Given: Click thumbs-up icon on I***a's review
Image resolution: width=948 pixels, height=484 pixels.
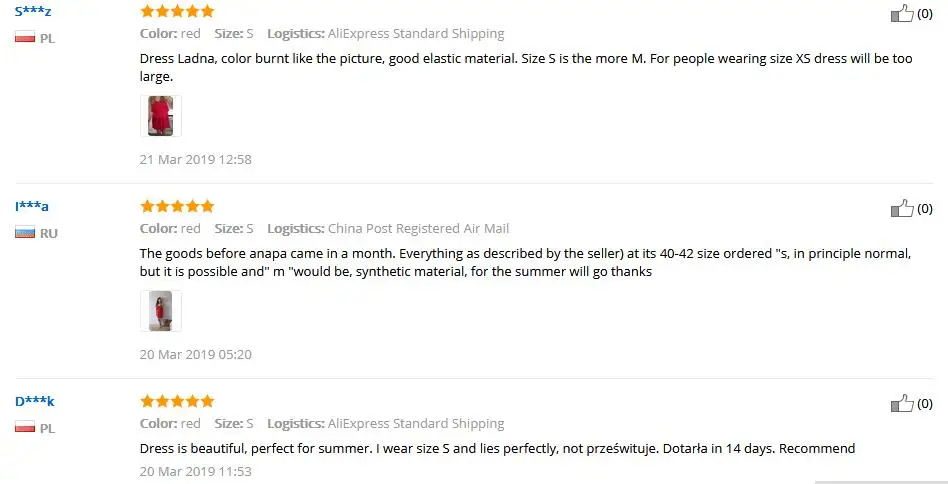Looking at the screenshot, I should click(x=901, y=208).
